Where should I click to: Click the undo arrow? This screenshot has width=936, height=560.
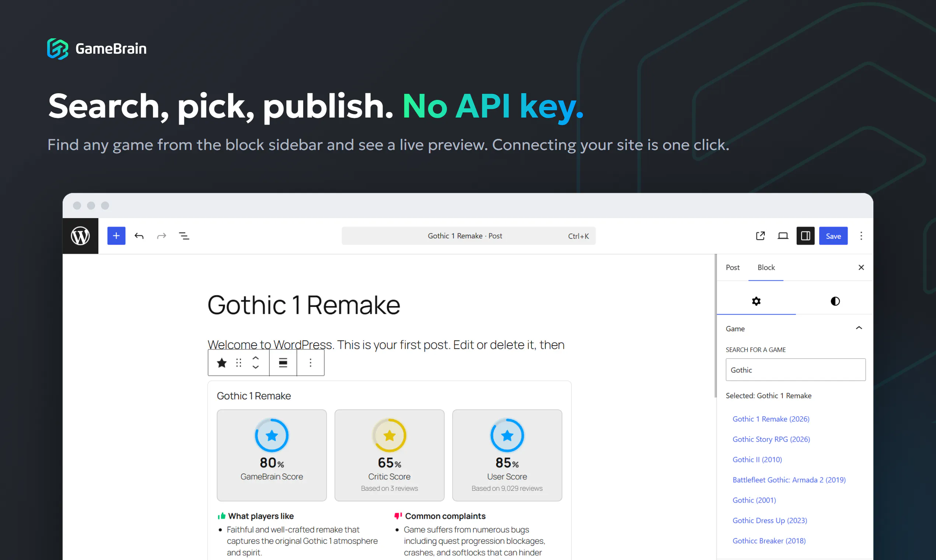click(139, 236)
